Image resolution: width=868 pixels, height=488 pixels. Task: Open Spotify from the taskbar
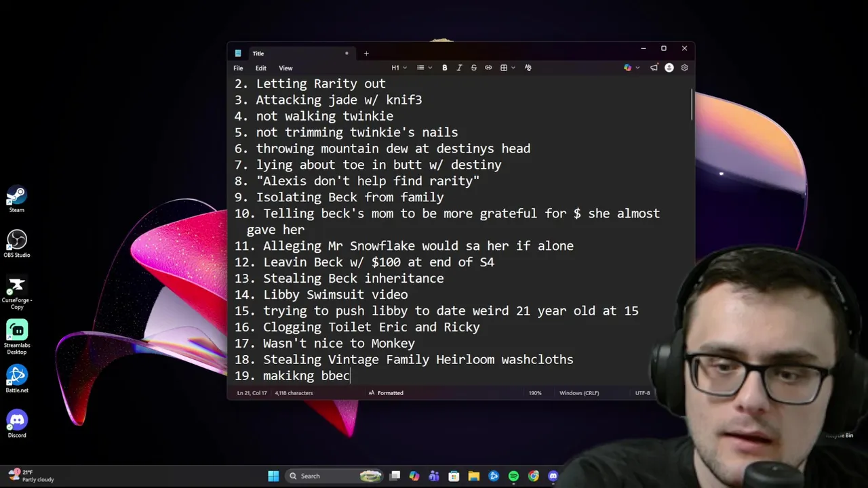(513, 476)
